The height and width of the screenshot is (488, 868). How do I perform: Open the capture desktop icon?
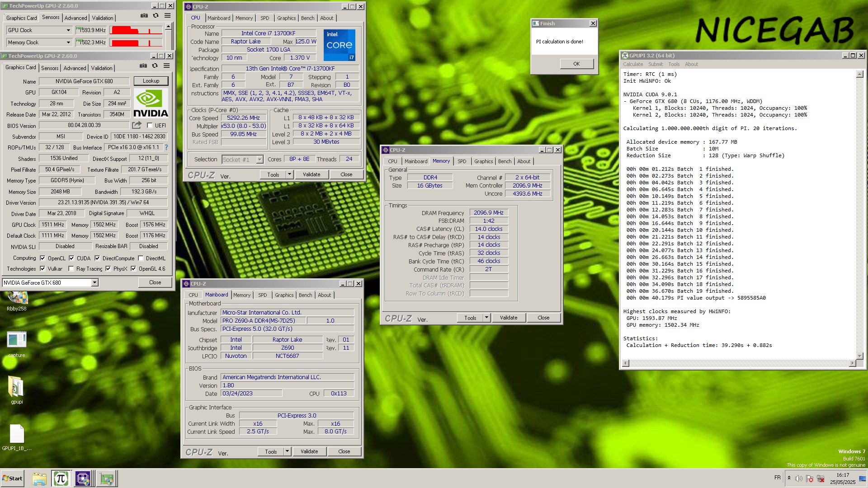pos(17,345)
